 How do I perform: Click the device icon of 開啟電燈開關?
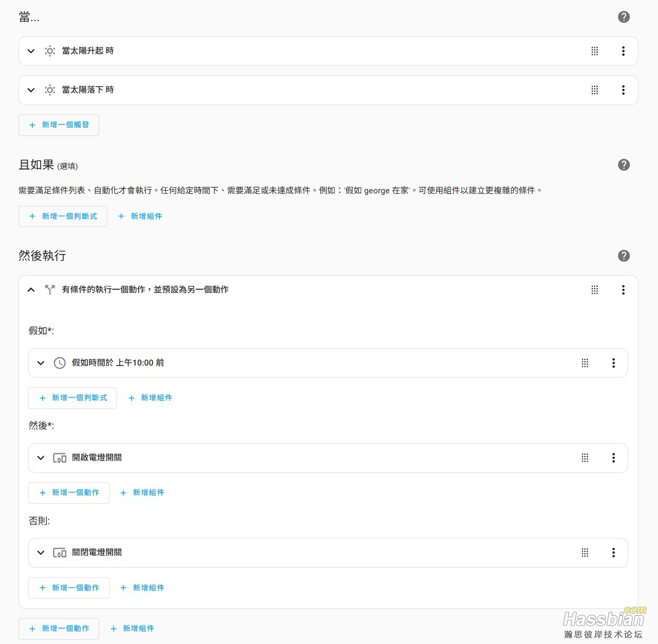click(x=60, y=458)
